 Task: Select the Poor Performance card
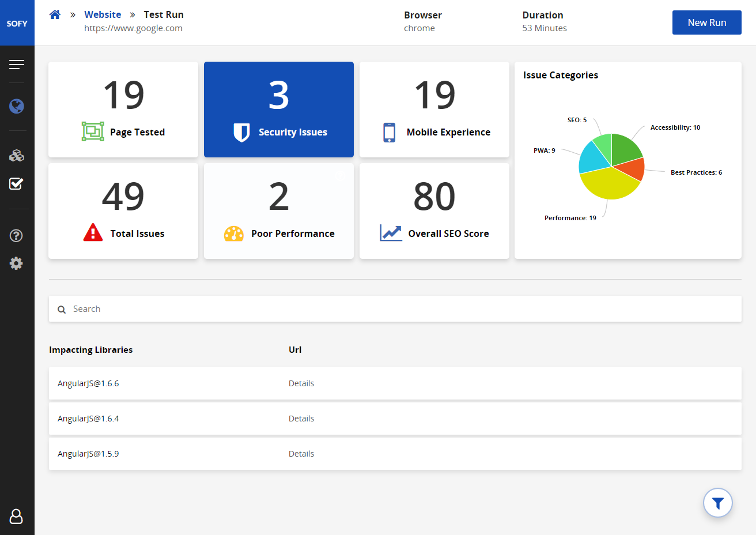click(x=279, y=211)
